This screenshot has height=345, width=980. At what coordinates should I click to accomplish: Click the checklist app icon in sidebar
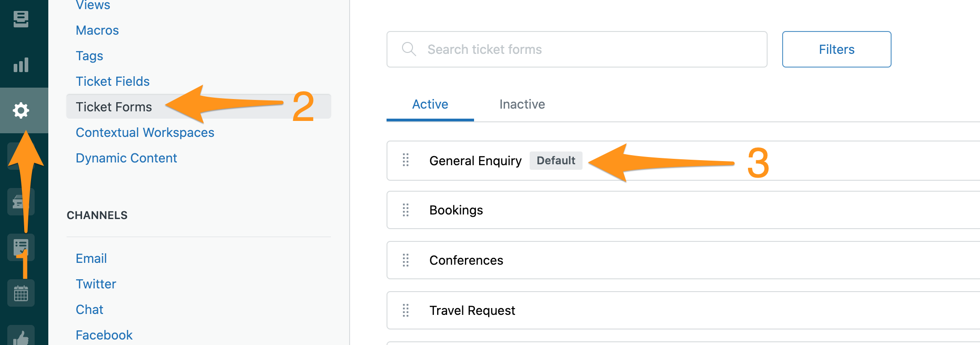[x=21, y=247]
